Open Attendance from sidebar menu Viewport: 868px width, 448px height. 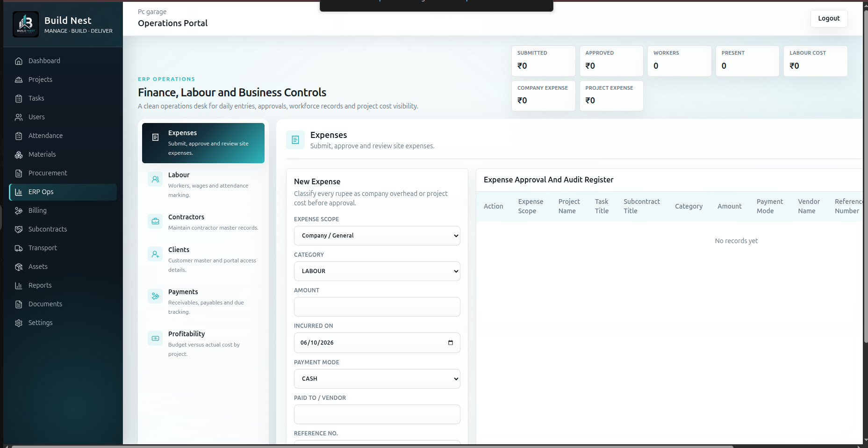[63, 136]
